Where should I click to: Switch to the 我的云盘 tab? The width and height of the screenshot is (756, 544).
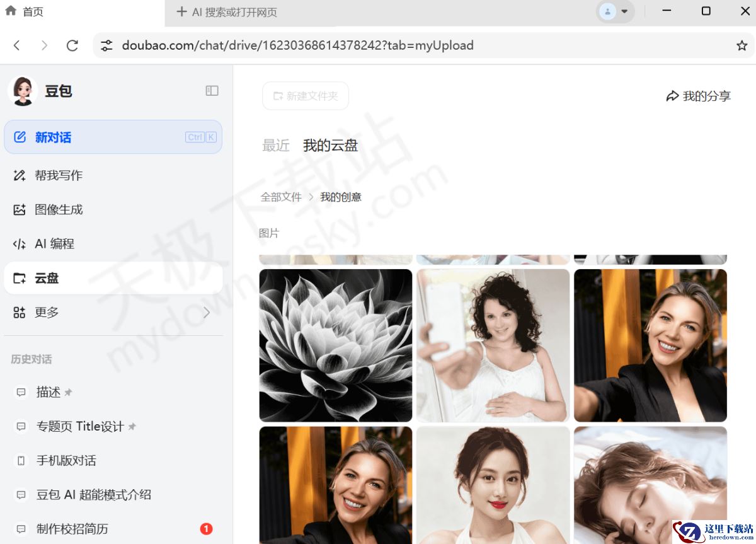click(x=331, y=146)
